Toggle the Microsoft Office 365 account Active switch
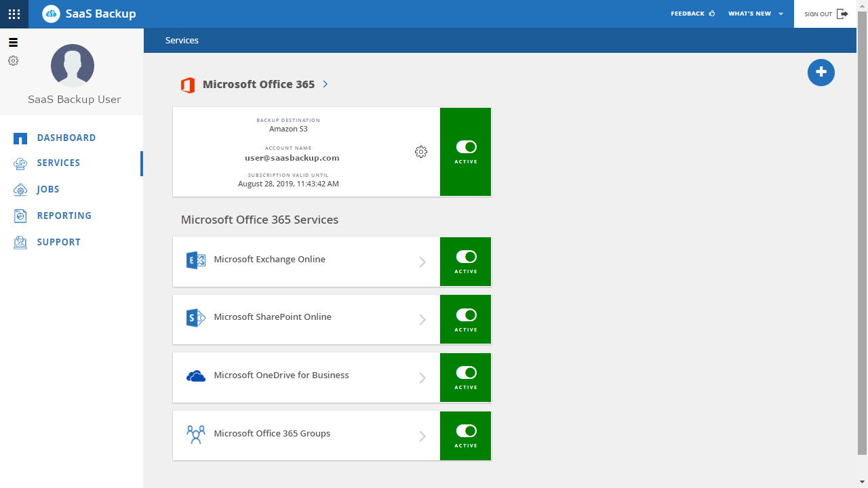868x488 pixels. pos(466,147)
